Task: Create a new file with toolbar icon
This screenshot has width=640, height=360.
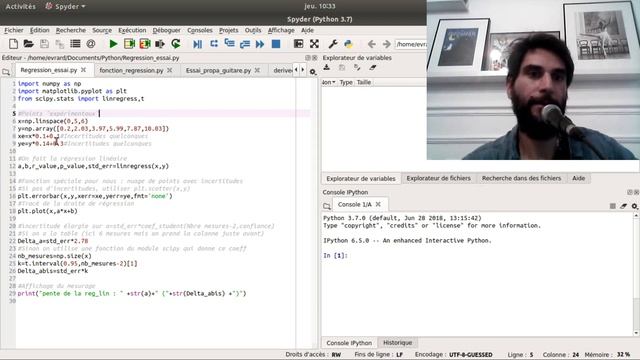Action: (x=13, y=44)
